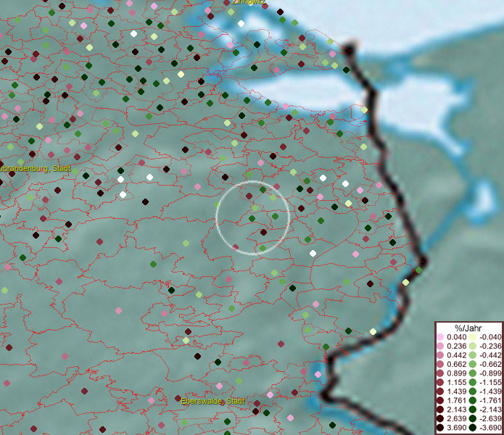504x435 pixels.
Task: Click the 2.639 legend value text
Action: pos(457,419)
